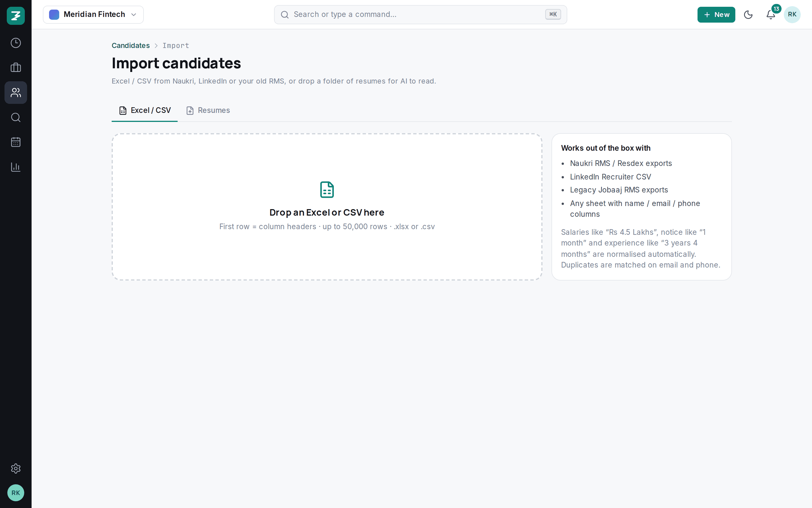Click the "Works out of the box with" heading
This screenshot has width=812, height=508.
(606, 148)
